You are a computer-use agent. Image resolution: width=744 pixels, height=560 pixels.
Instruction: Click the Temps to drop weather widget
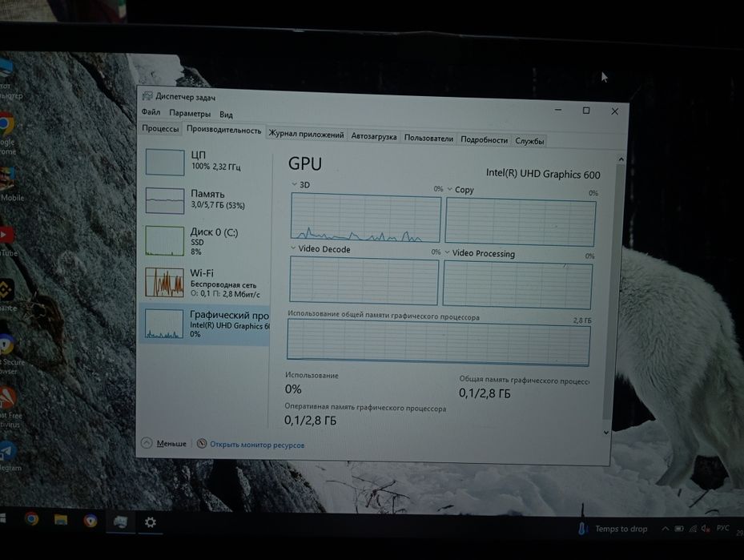coord(613,529)
